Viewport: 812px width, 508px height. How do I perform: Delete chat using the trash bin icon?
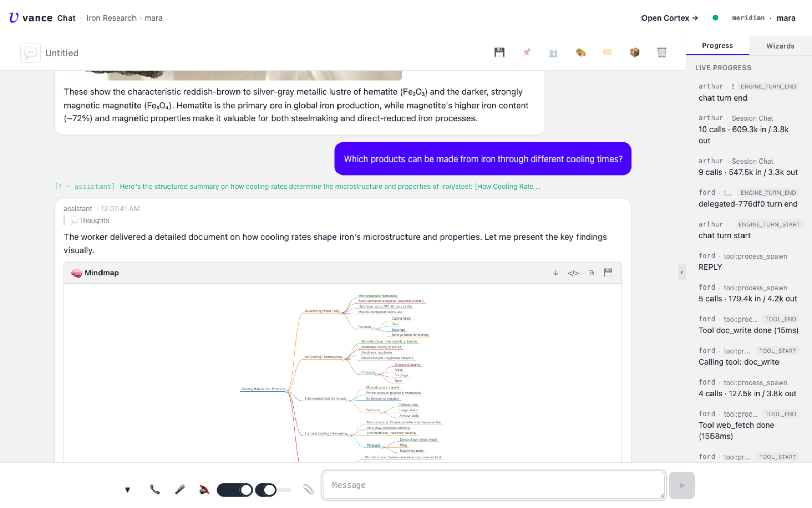[662, 52]
